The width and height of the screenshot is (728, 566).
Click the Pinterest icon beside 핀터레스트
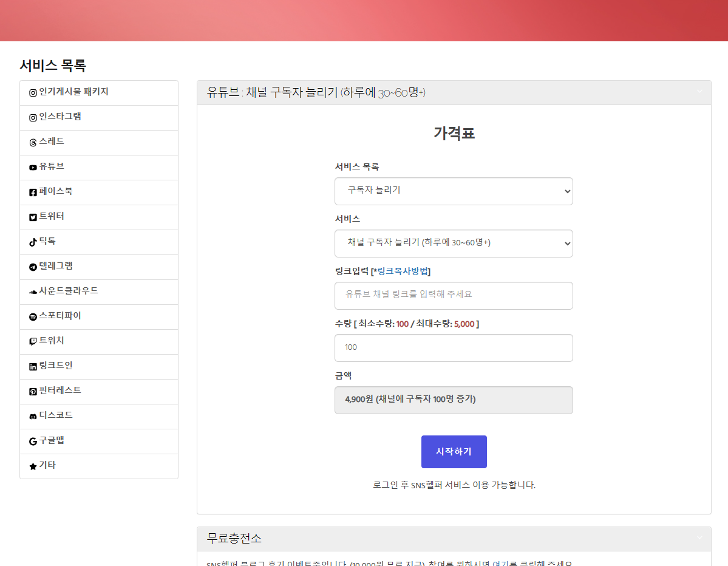[33, 392]
